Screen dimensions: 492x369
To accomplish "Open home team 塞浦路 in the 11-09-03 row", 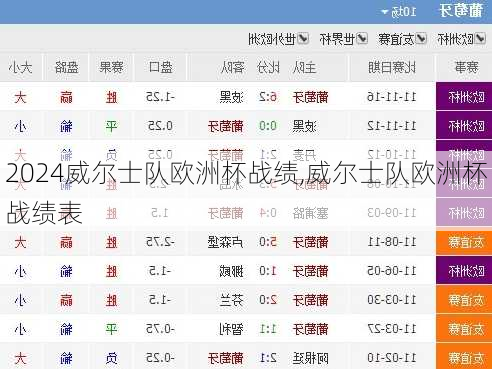I will tap(310, 213).
